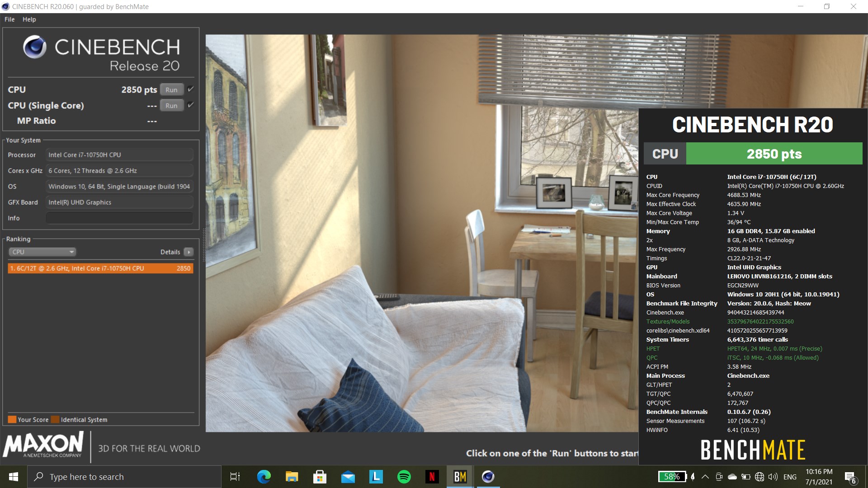The height and width of the screenshot is (488, 868).
Task: Open Spotify from the taskbar
Action: click(x=404, y=477)
